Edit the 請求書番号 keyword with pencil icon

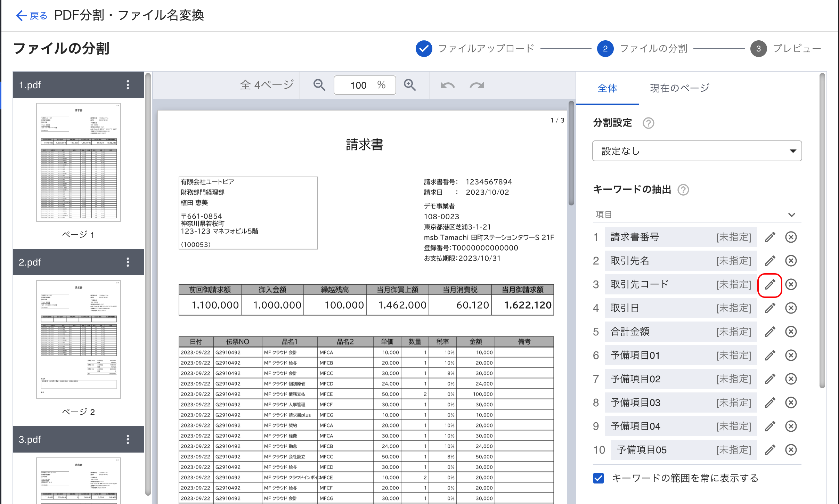(x=770, y=237)
